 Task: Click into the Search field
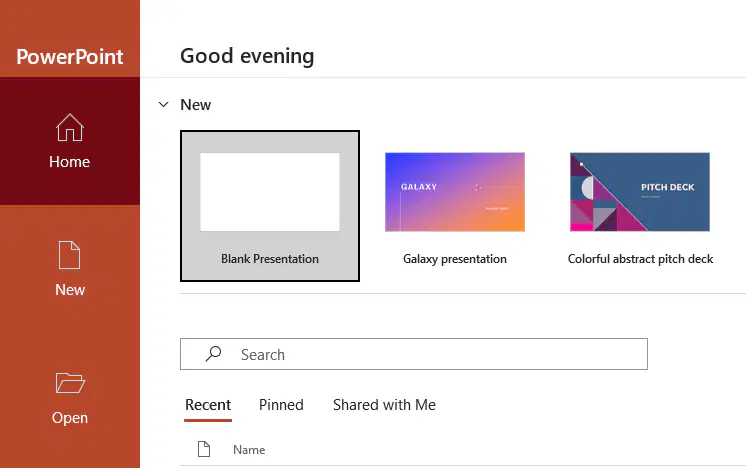[x=414, y=354]
